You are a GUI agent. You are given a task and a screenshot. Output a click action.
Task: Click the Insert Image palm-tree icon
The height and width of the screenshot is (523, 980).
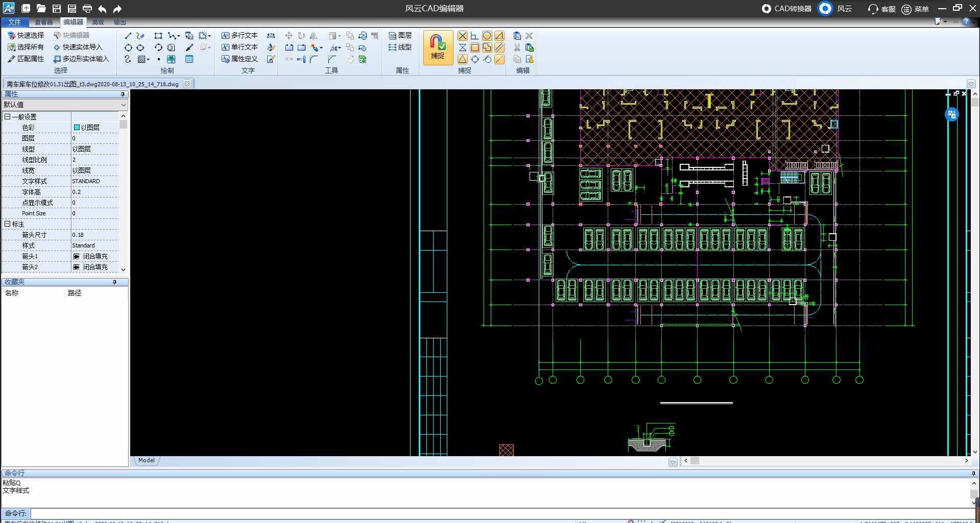point(171,59)
